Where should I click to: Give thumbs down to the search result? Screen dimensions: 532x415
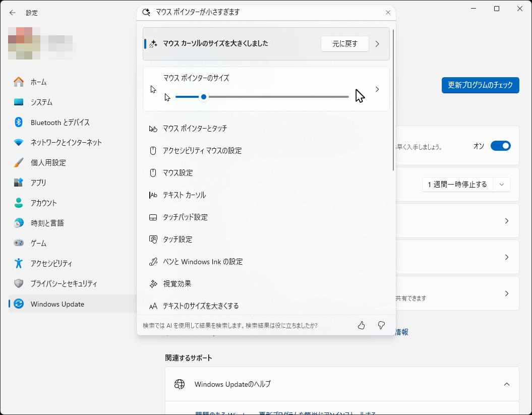coord(381,325)
